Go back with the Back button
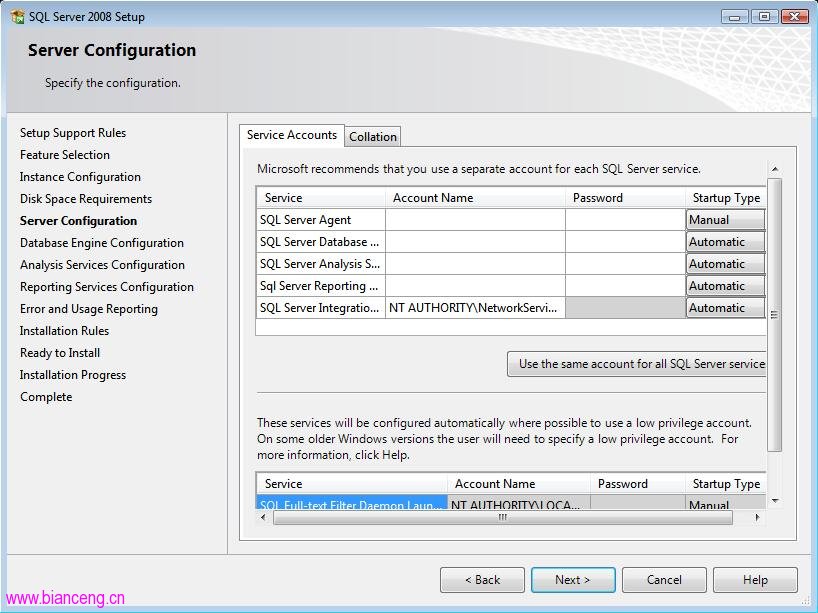This screenshot has height=613, width=818. 482,580
